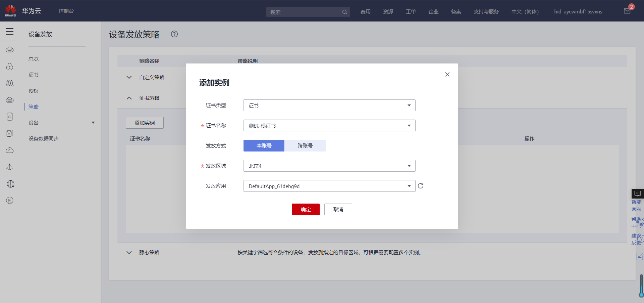Image resolution: width=644 pixels, height=303 pixels.
Task: Expand the 静态策略 row chevron
Action: (x=129, y=252)
